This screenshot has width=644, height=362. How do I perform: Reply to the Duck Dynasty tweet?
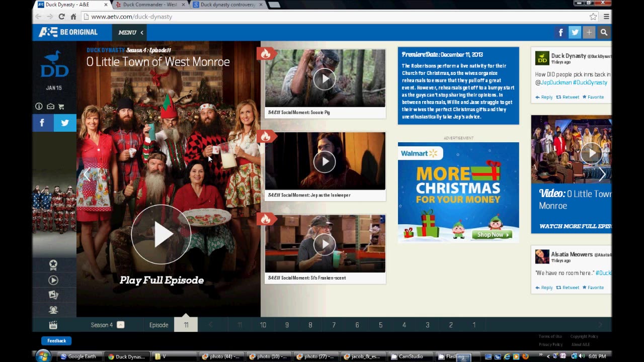544,97
